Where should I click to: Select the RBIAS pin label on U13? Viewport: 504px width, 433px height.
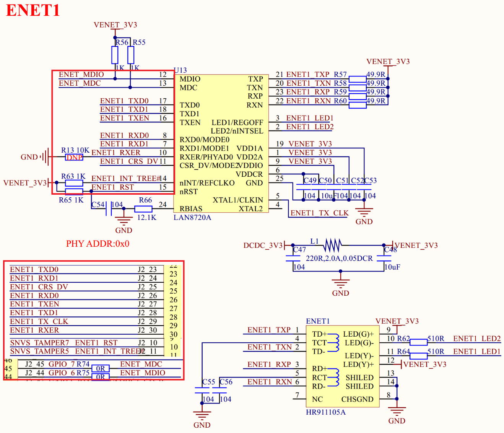click(191, 209)
